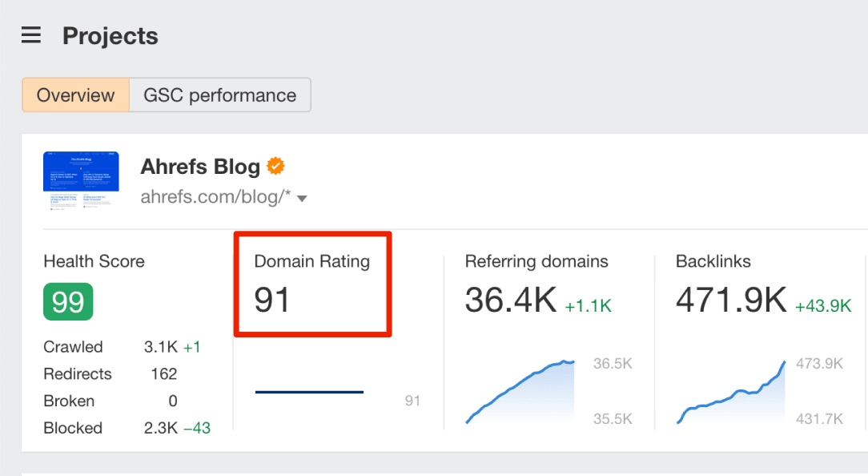Click the Domain Rating trend line
Image resolution: width=868 pixels, height=476 pixels.
[x=309, y=392]
